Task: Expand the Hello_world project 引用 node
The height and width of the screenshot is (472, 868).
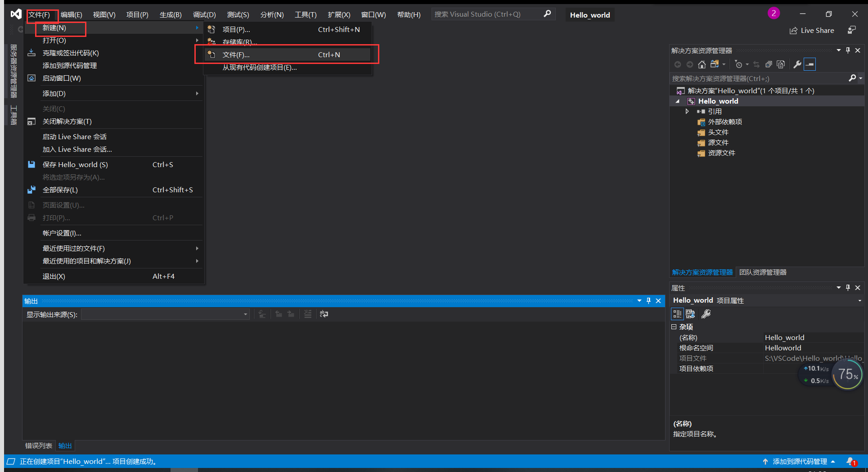Action: 687,111
